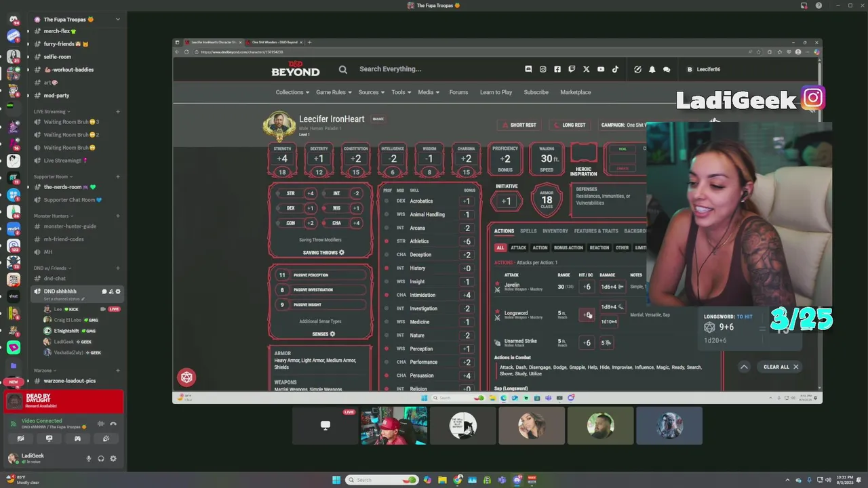Screen dimensions: 868x488
Task: Toggle Persuasion proficiency dot
Action: click(x=387, y=375)
